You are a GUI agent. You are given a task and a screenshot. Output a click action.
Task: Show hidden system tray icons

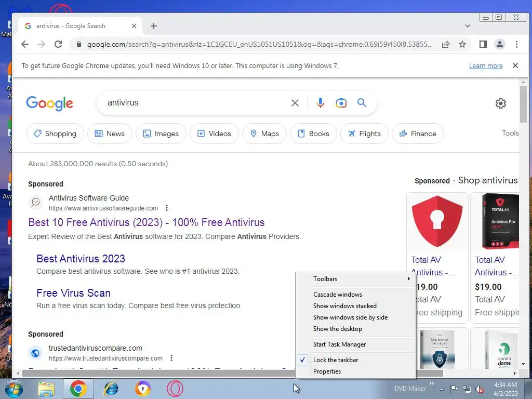click(x=442, y=389)
